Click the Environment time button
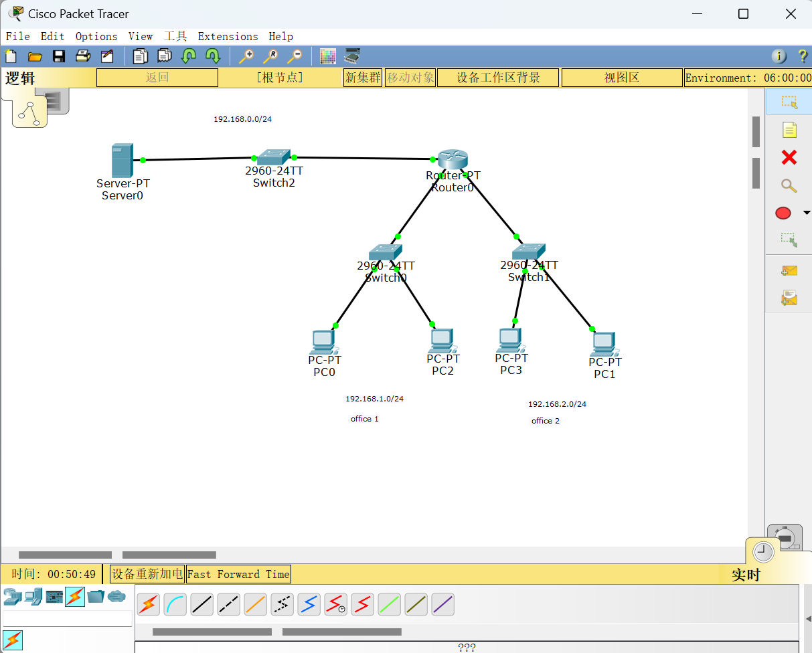 748,78
